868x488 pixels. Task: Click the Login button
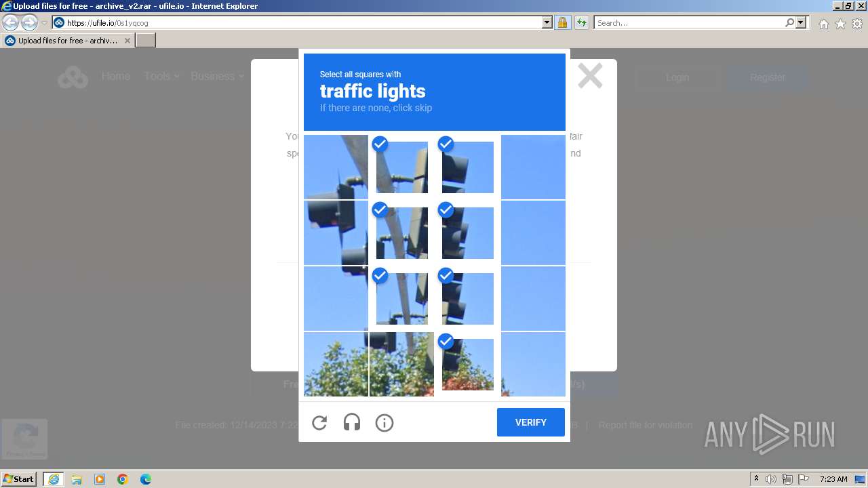coord(677,77)
